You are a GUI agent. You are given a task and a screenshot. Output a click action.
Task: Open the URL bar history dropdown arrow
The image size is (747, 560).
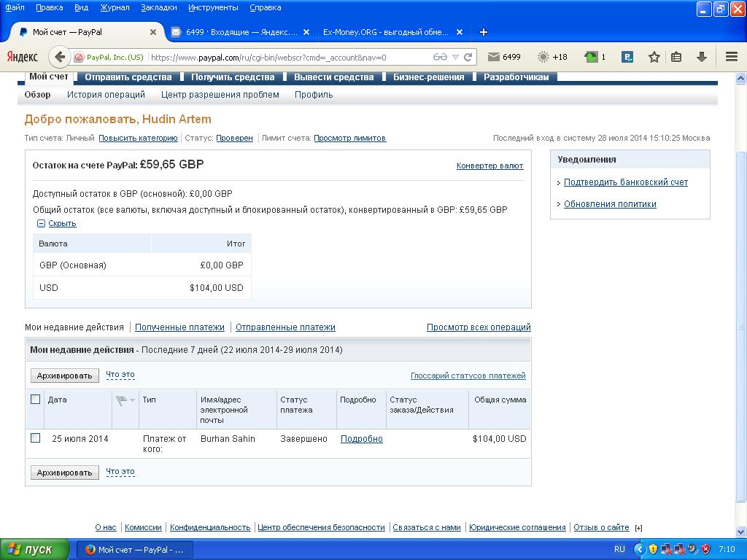455,57
